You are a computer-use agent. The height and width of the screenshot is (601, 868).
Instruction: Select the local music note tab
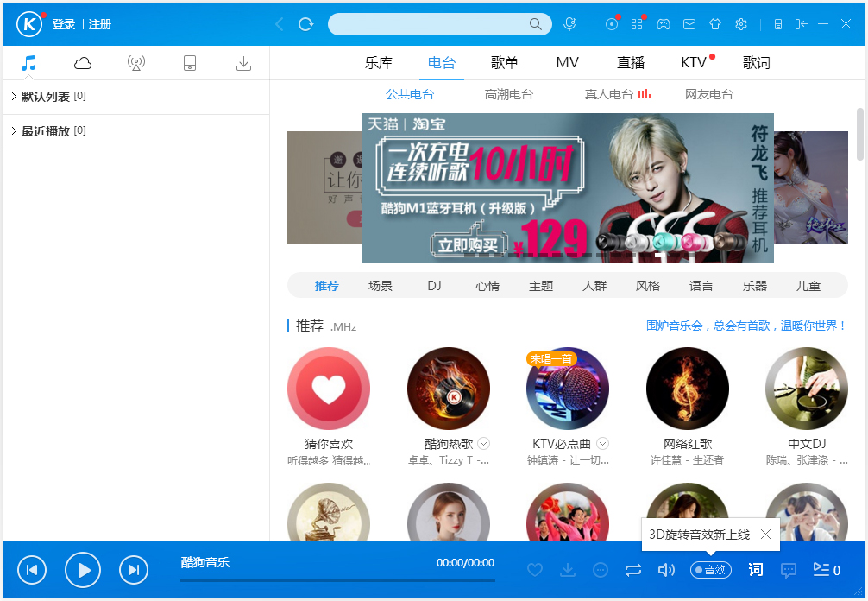tap(28, 62)
